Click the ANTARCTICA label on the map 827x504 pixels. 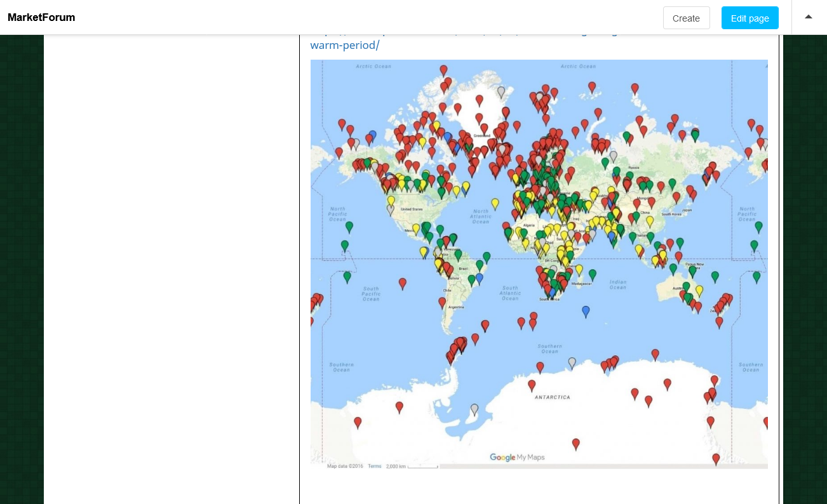point(552,397)
